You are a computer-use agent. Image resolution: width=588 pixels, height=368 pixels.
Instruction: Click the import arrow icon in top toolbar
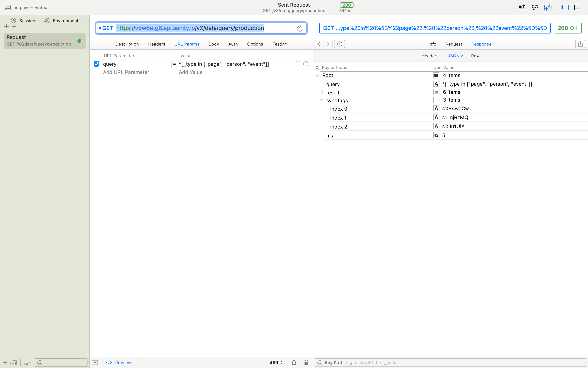[548, 7]
